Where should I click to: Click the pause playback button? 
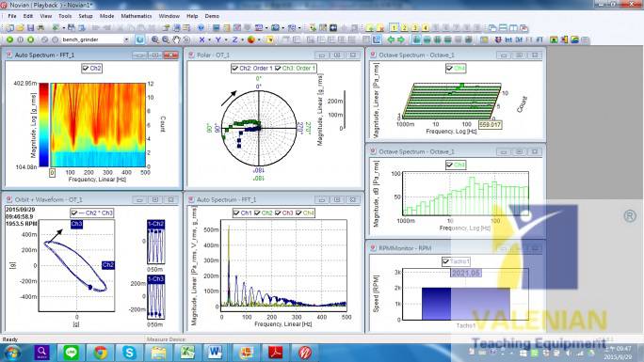(x=20, y=39)
